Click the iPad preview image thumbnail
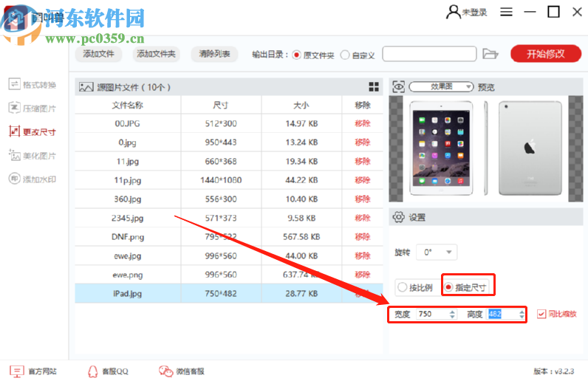588x381 pixels. pyautogui.click(x=486, y=148)
